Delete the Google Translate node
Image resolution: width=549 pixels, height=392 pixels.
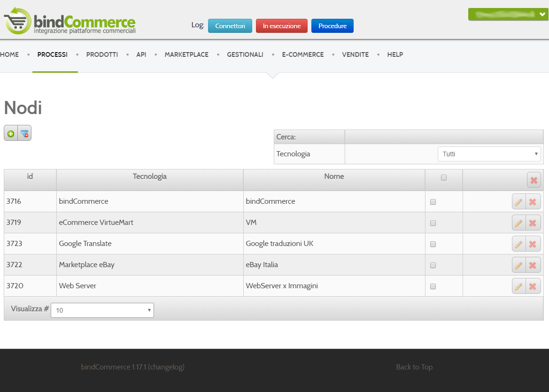click(x=533, y=244)
